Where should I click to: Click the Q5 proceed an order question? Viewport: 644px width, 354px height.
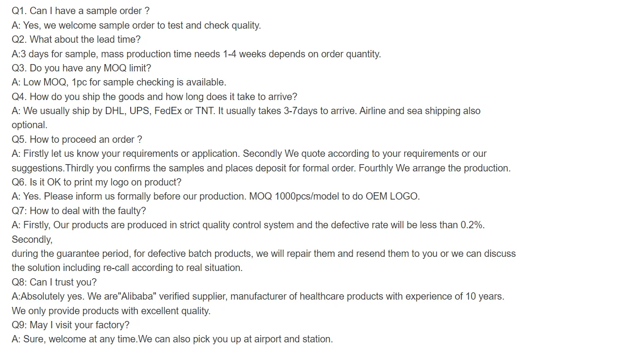(77, 139)
